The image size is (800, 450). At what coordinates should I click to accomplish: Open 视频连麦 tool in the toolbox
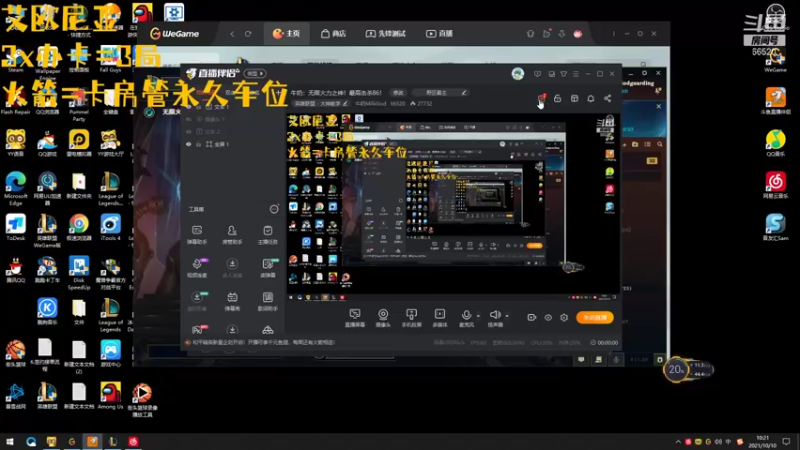click(x=197, y=268)
